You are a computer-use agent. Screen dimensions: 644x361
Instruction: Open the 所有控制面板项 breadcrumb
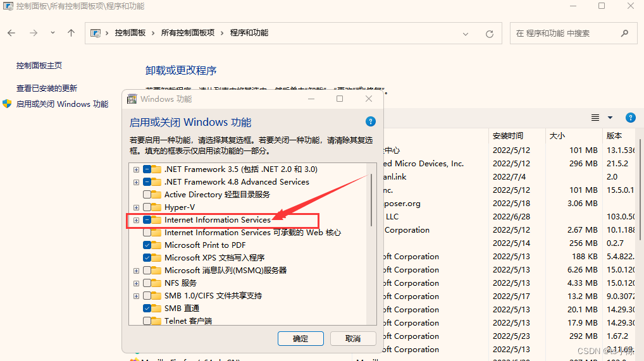(188, 33)
